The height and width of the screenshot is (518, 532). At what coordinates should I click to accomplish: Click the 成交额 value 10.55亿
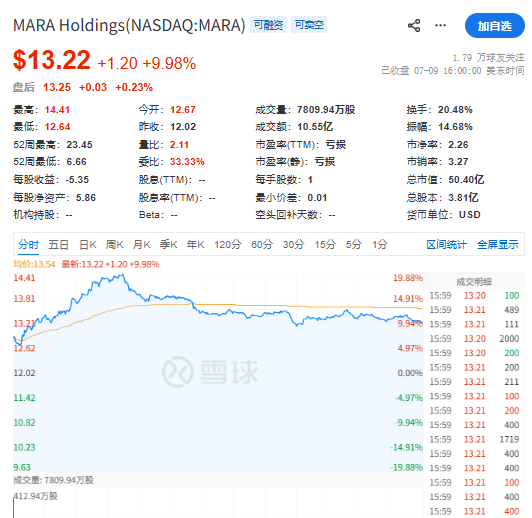coord(315,127)
